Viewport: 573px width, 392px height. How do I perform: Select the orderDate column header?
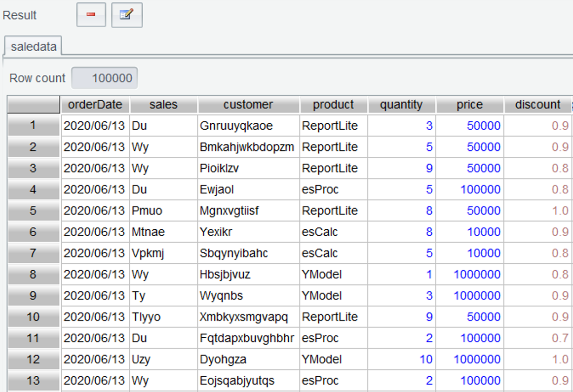tap(95, 105)
